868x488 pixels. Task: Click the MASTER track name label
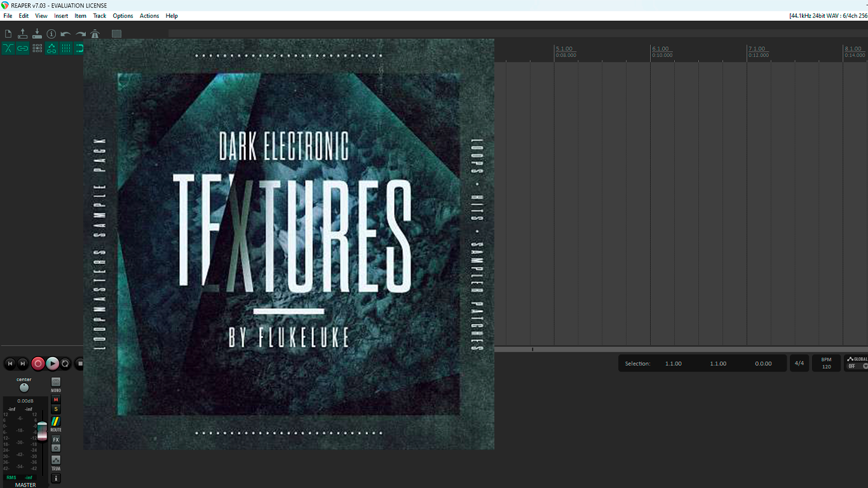click(x=25, y=485)
